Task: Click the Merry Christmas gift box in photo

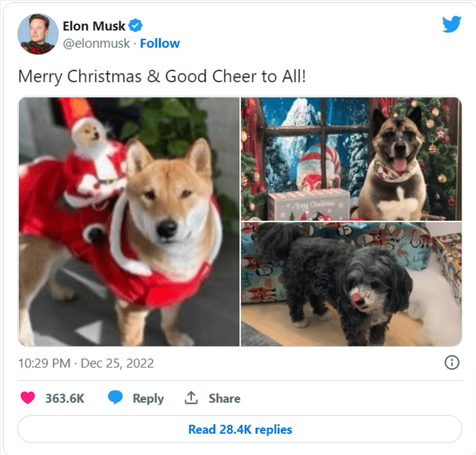Action: (x=308, y=205)
